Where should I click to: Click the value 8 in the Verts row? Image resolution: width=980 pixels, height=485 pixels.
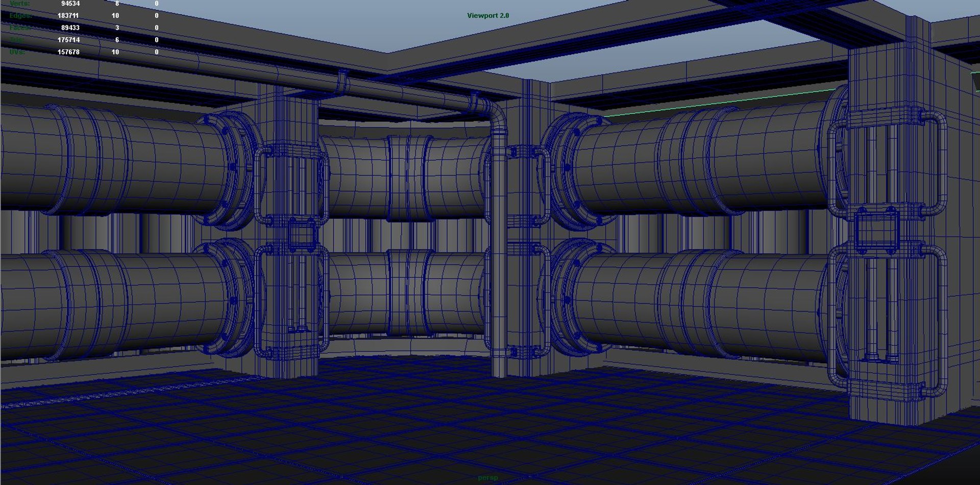click(x=117, y=4)
